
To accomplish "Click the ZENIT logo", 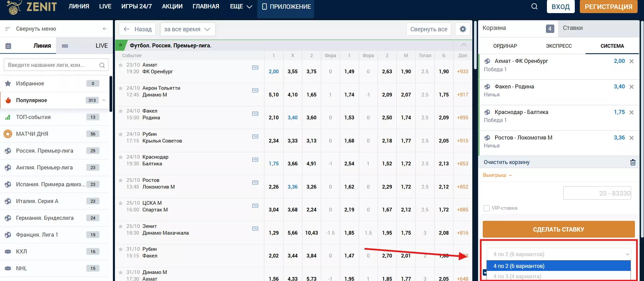I will click(31, 7).
